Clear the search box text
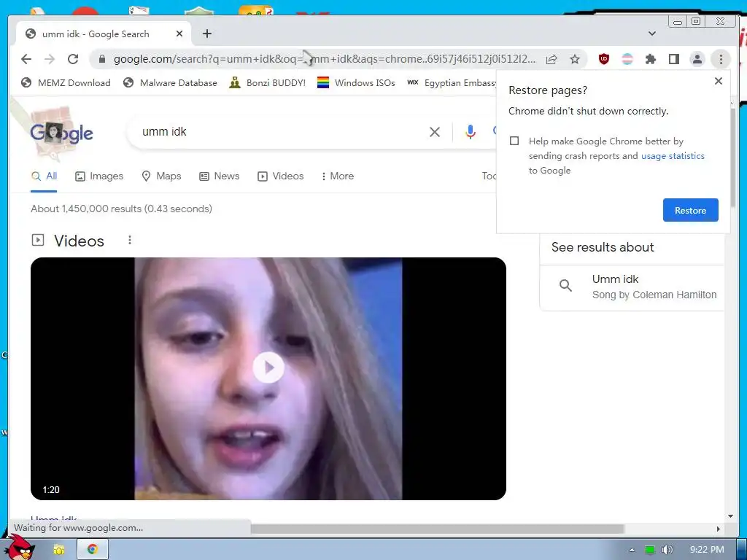The width and height of the screenshot is (747, 560). point(435,132)
